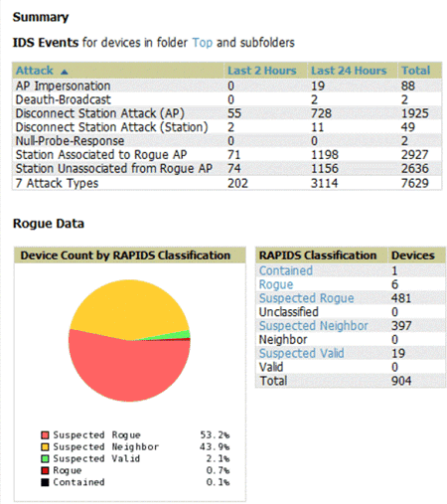Click the Contained black legend swatch
The image size is (447, 504).
coord(45,482)
